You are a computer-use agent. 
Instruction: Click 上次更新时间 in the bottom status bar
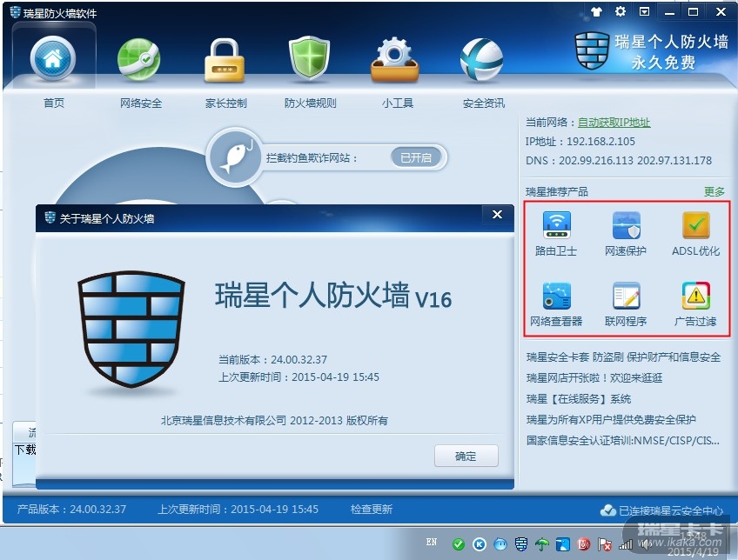tap(238, 510)
